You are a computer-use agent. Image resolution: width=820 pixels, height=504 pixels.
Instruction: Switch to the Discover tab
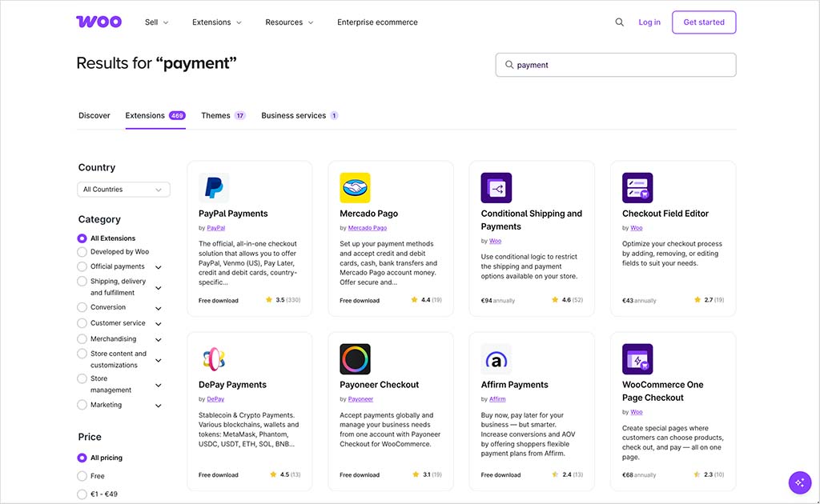pos(94,115)
